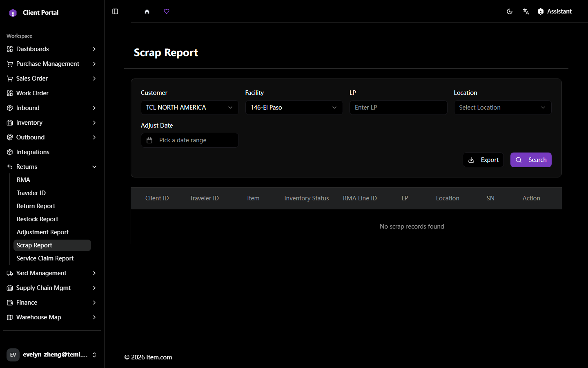This screenshot has width=588, height=368.
Task: Toggle the sidebar panel icon
Action: pyautogui.click(x=115, y=11)
